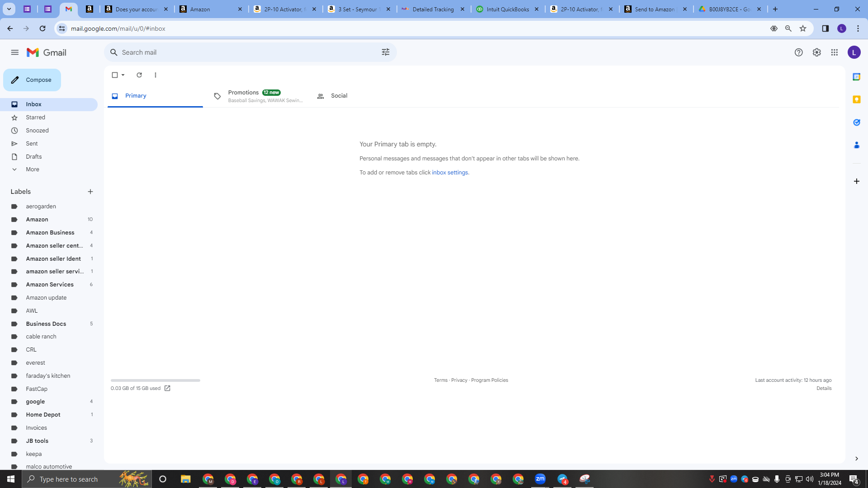Click the Compose button
This screenshot has width=868, height=488.
tap(32, 80)
